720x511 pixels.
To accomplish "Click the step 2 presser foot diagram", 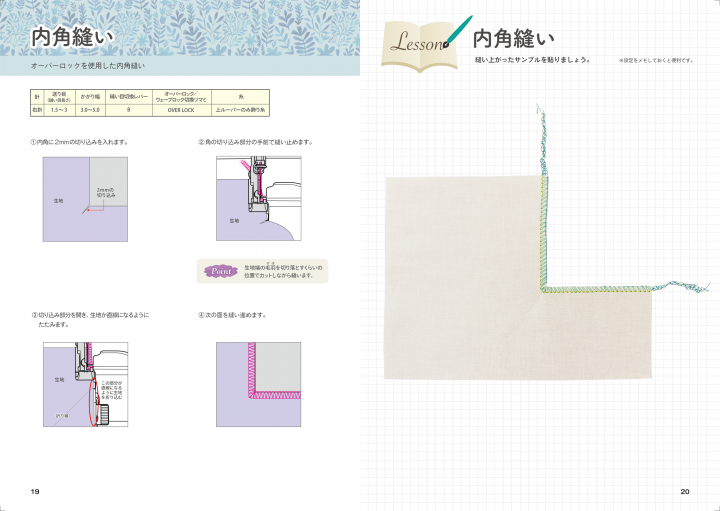I will [x=257, y=199].
